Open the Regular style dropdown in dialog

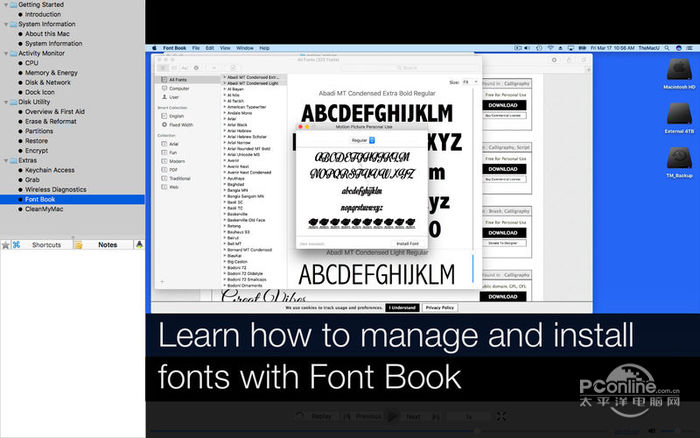pos(363,140)
